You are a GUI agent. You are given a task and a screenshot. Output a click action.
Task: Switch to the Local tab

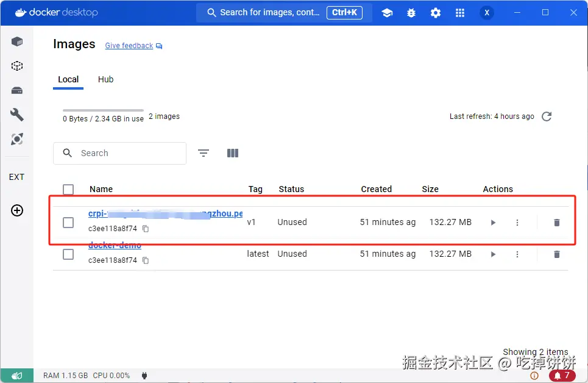(68, 80)
